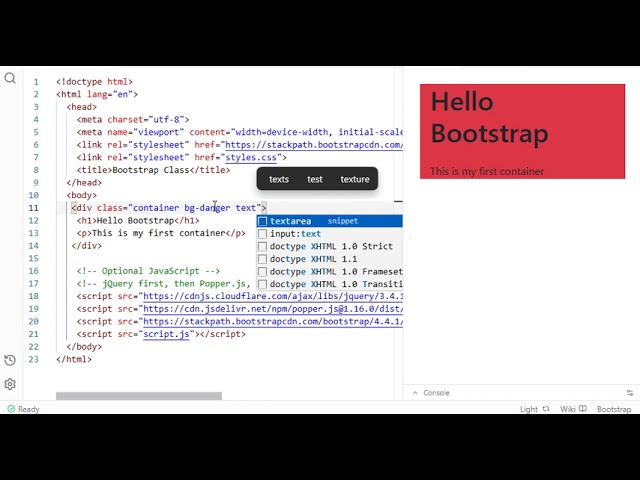
Task: Open the stackpath bootstrapcdn stylesheet link
Action: pyautogui.click(x=314, y=145)
